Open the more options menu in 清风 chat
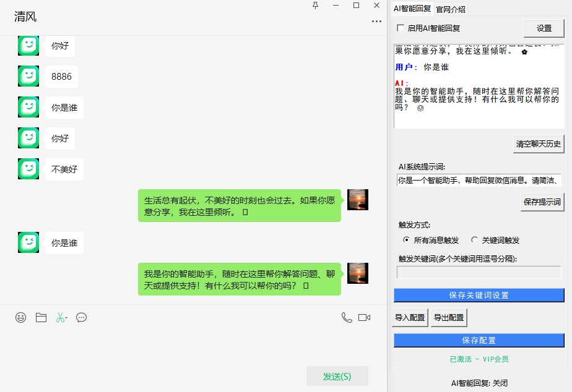 [376, 21]
